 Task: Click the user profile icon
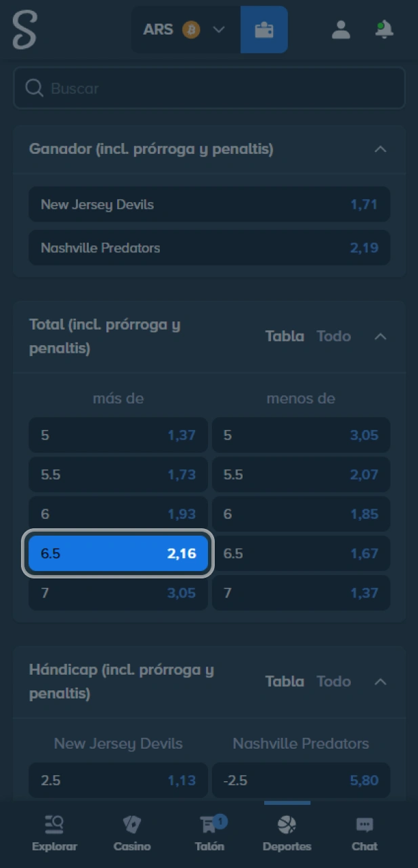point(341,29)
